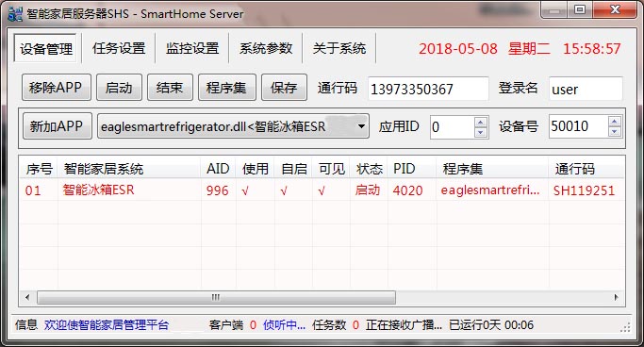Minimize the SmartHome Server window
644x347 pixels.
(554, 9)
